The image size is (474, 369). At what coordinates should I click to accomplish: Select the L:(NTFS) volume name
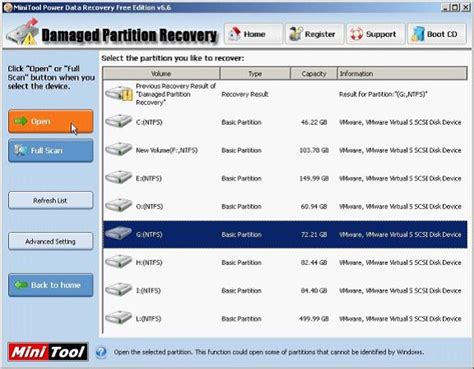(148, 319)
